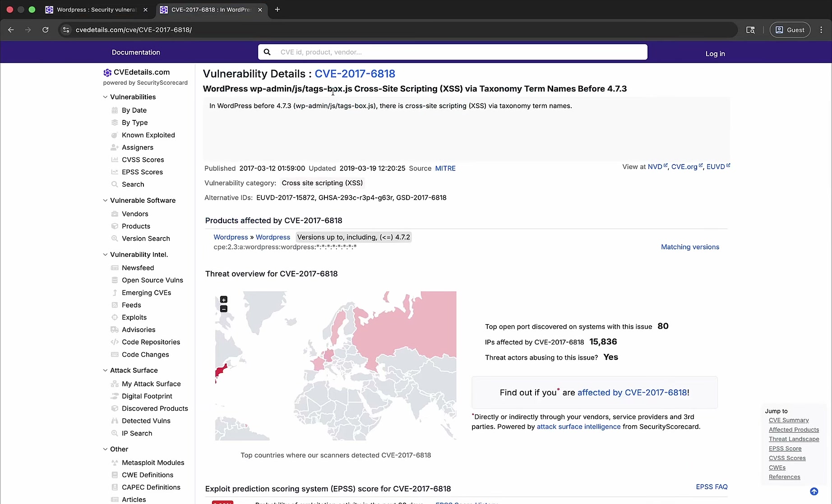Click the CVEdetails.com logo
The height and width of the screenshot is (504, 832).
pos(137,72)
